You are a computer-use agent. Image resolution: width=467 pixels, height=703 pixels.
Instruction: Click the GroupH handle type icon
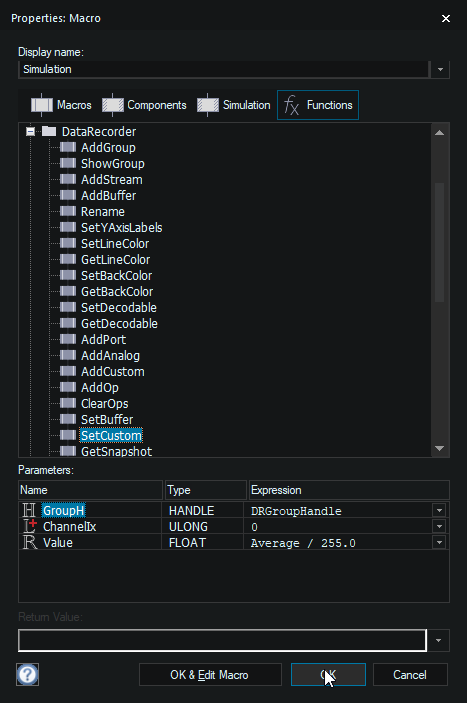click(29, 510)
